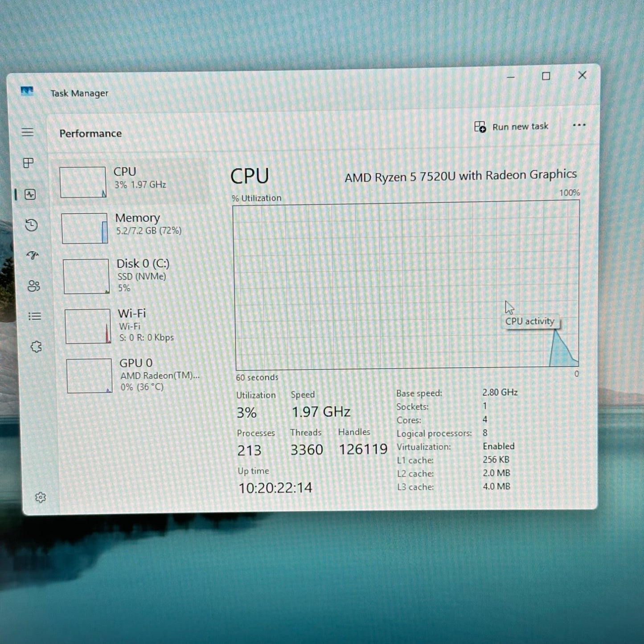The image size is (644, 644).
Task: Click the Wi-Fi rate text S: 0 R: 0 Kbps
Action: pyautogui.click(x=146, y=337)
